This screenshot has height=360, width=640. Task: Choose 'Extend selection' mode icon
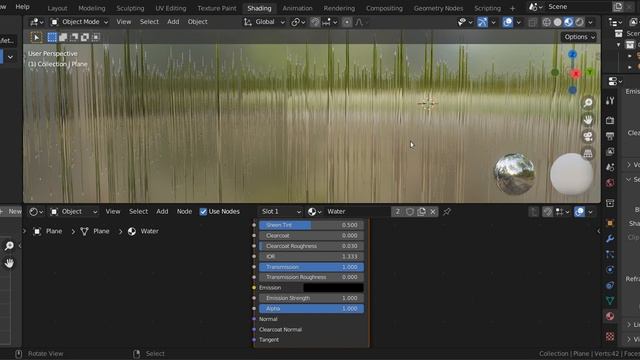coord(63,38)
